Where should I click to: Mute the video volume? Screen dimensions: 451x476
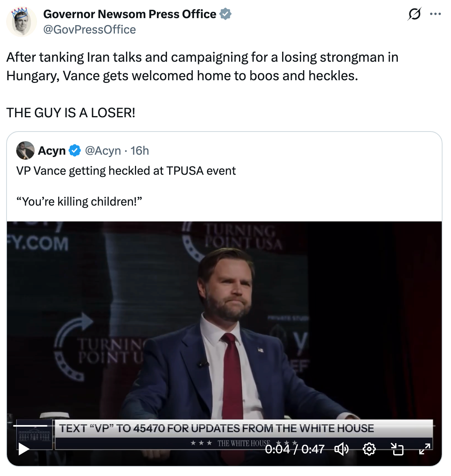[341, 449]
